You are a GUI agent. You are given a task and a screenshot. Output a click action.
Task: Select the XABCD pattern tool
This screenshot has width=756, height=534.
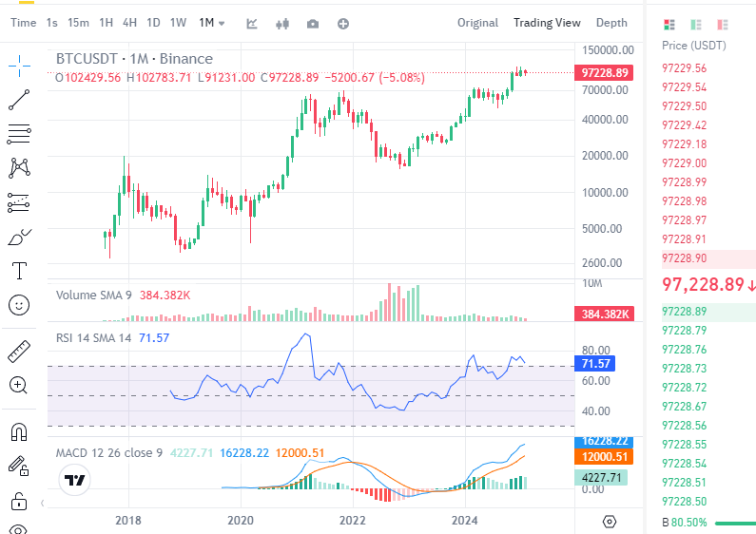(19, 168)
